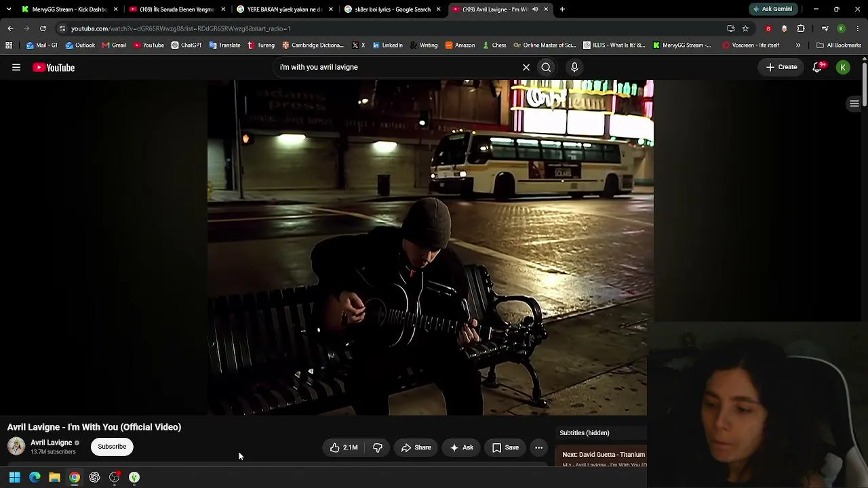Switch to the sk8er boi lyrics tab
Image resolution: width=868 pixels, height=488 pixels.
click(x=392, y=9)
